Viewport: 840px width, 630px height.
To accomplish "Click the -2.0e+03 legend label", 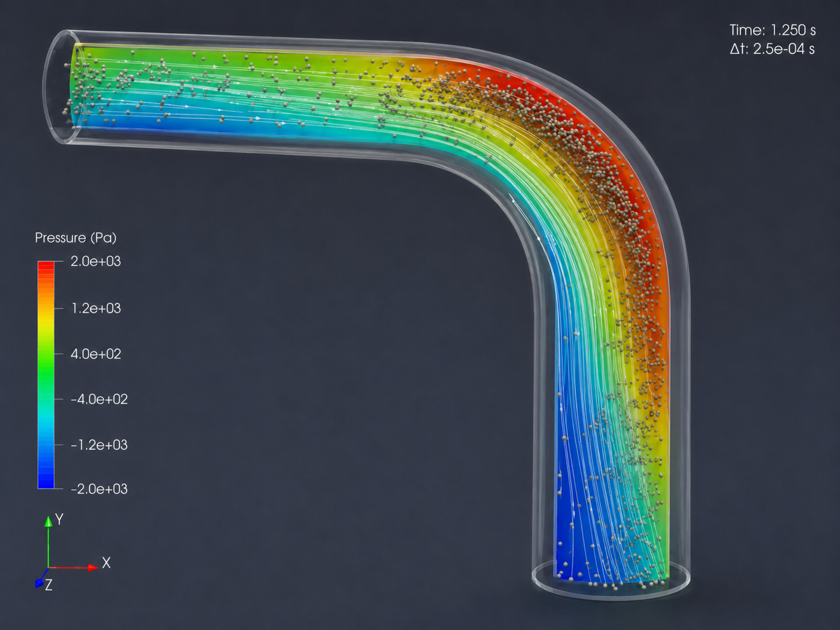I will point(99,489).
